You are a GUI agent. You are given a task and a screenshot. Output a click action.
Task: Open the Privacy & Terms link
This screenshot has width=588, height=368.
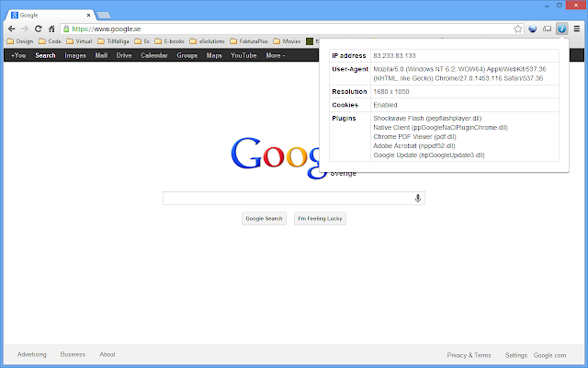click(x=469, y=355)
